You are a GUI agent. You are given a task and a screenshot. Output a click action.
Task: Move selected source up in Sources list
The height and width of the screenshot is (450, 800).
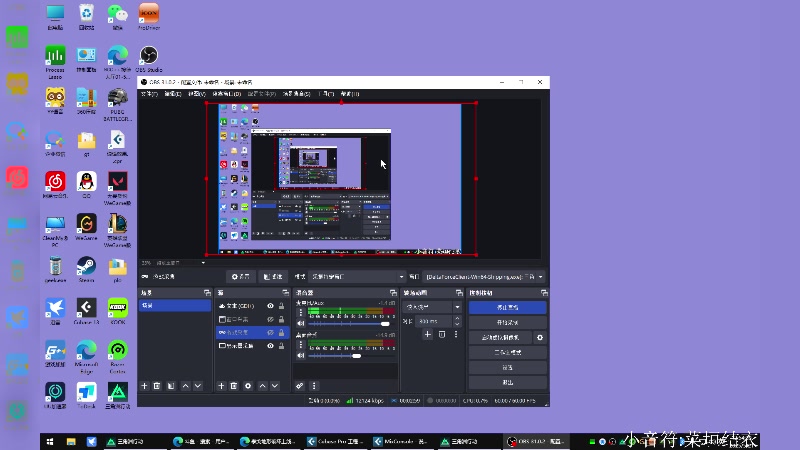pyautogui.click(x=262, y=386)
